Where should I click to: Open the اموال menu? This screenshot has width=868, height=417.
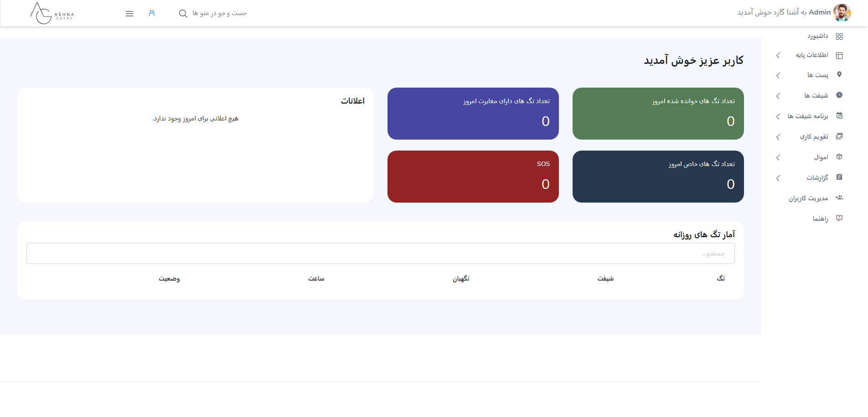[x=821, y=157]
